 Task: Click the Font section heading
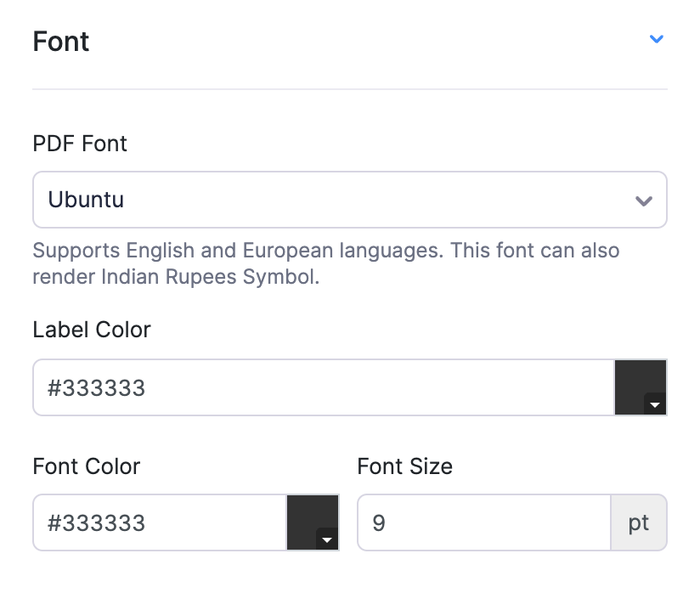click(61, 42)
